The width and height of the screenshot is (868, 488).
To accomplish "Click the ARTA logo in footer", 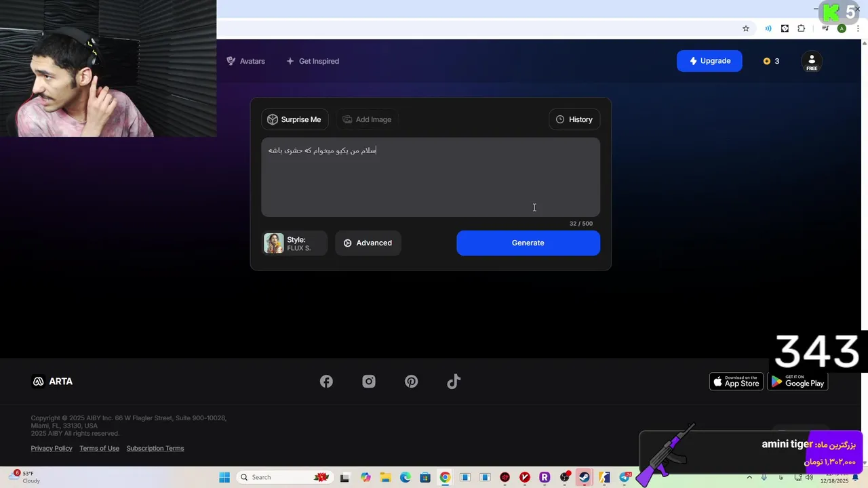I will pyautogui.click(x=52, y=382).
